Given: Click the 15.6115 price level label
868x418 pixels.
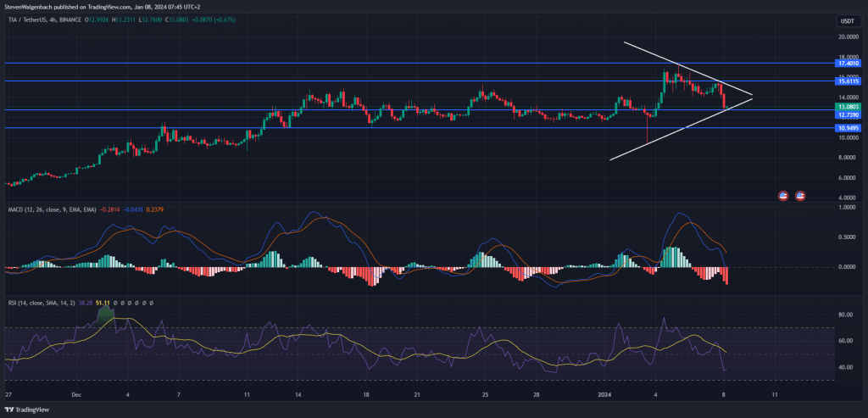Looking at the screenshot, I should coord(848,81).
